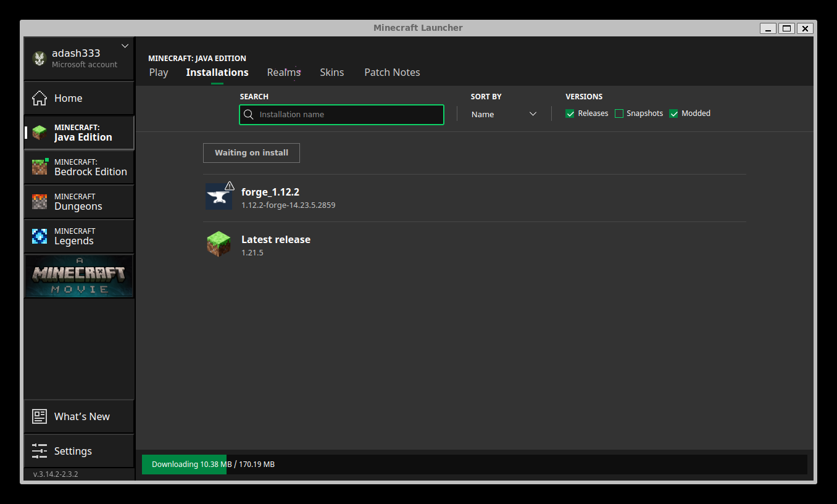The image size is (837, 504).
Task: Click the Settings label in sidebar
Action: [x=73, y=451]
